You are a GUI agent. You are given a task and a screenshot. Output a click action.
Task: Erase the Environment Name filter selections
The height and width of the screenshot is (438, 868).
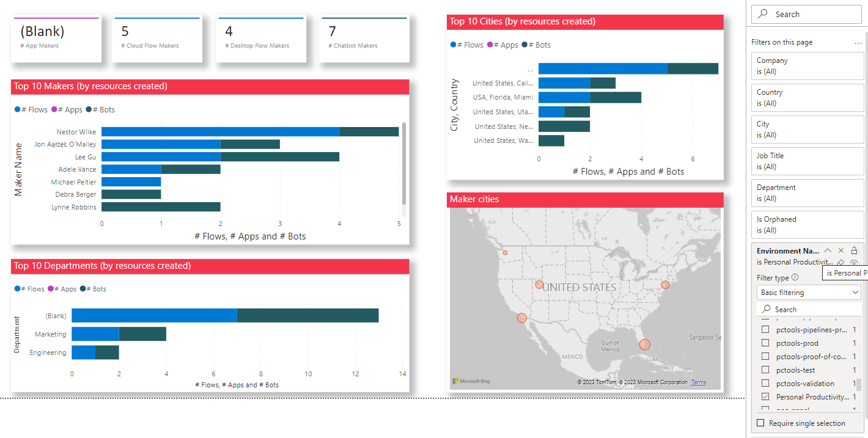pos(840,261)
